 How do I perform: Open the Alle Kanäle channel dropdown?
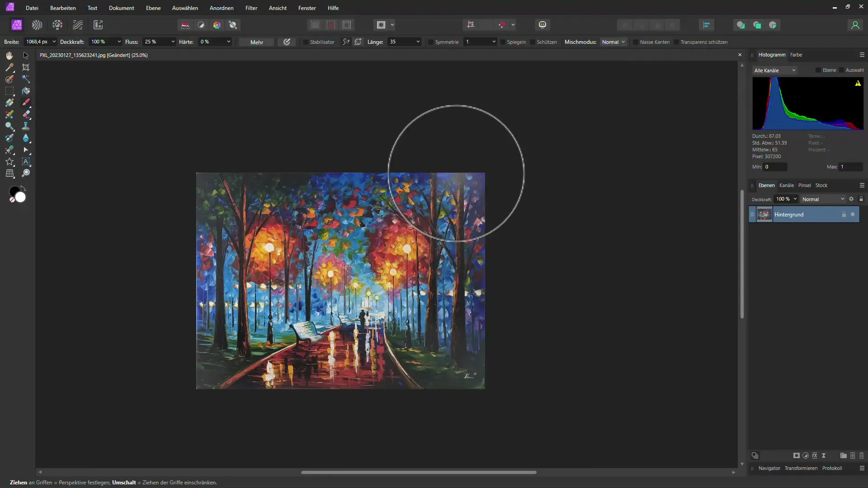[775, 70]
